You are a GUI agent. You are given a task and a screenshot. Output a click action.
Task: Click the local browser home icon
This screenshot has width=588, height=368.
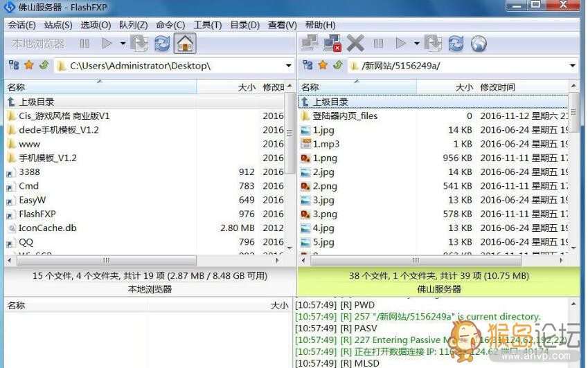185,44
